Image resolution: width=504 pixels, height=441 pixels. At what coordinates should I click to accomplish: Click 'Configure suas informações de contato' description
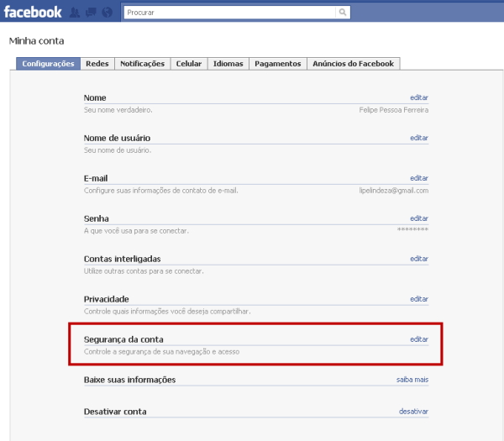point(160,191)
